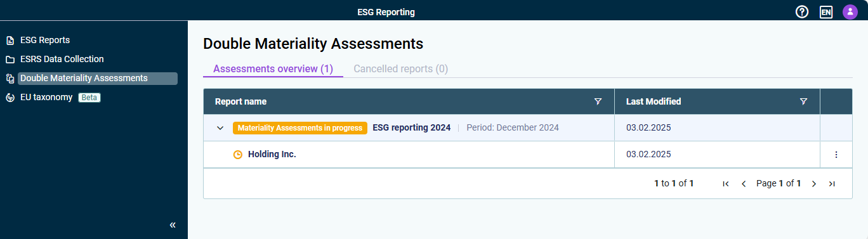This screenshot has width=868, height=239.
Task: Click the EU taxonomy globe icon
Action: 10,98
